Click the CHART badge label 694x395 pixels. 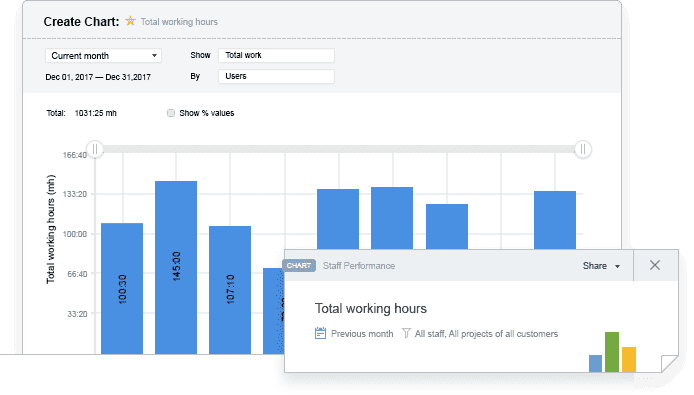[299, 266]
